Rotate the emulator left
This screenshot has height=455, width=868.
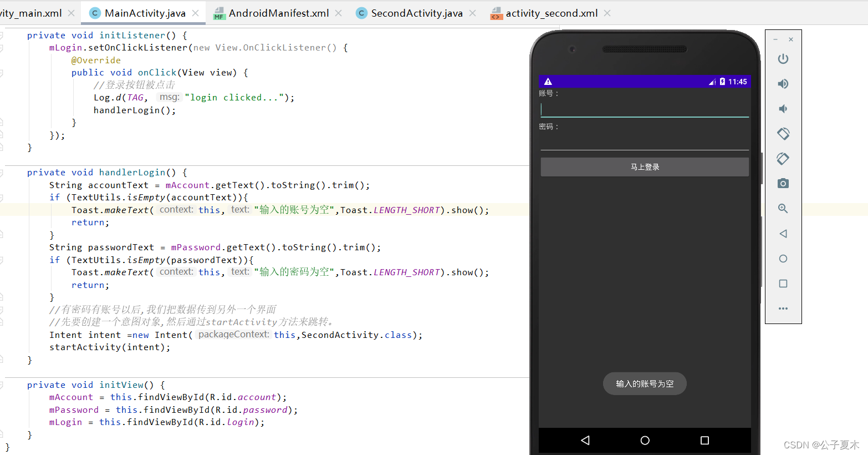click(783, 134)
